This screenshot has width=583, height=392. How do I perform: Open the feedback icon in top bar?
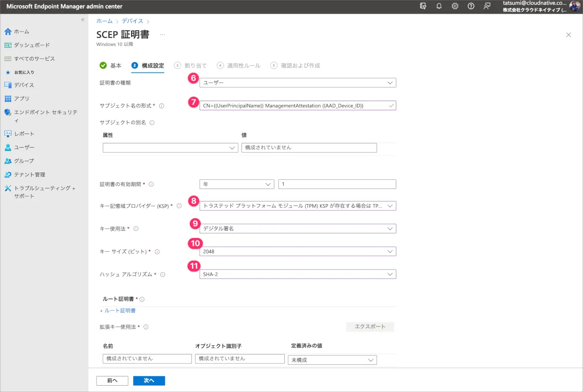click(487, 6)
